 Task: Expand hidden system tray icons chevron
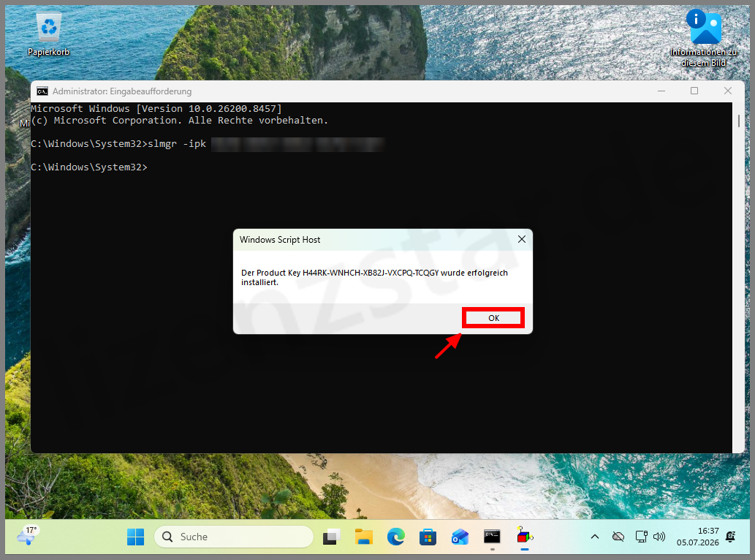(x=595, y=537)
